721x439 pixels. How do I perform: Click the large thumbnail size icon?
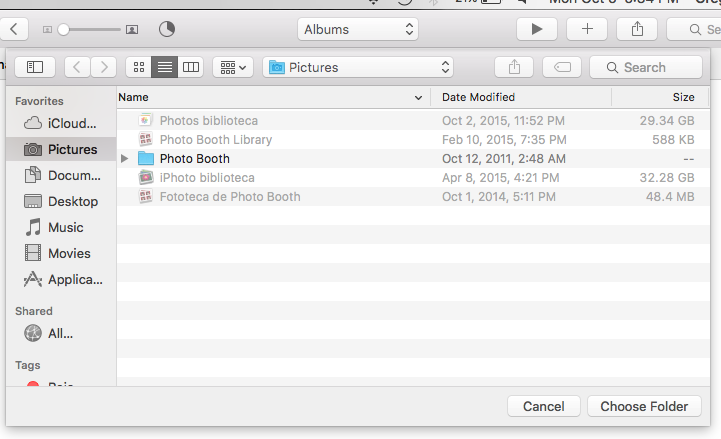132,29
